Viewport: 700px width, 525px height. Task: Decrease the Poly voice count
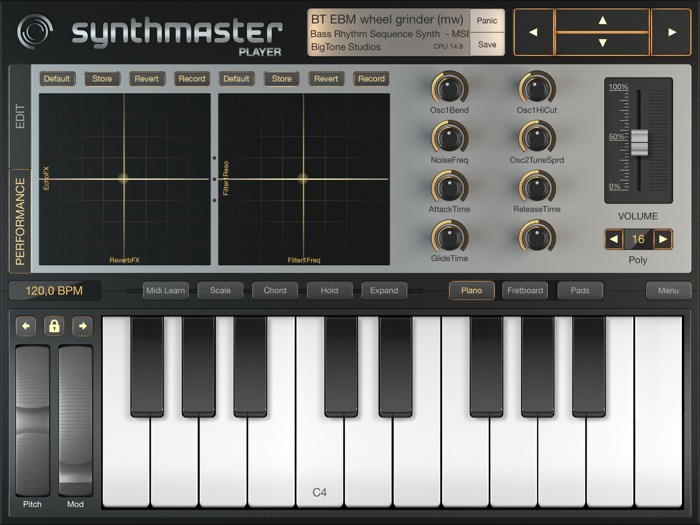(x=614, y=239)
